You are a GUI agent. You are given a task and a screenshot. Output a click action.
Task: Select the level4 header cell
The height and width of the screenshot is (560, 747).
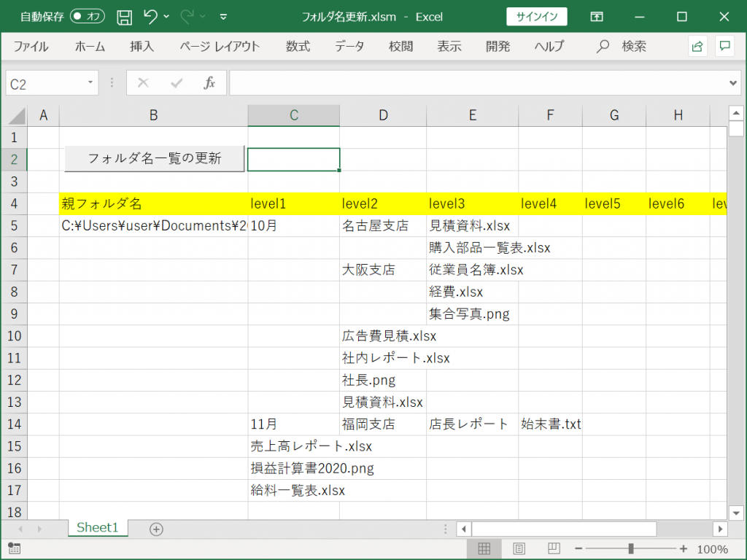550,204
